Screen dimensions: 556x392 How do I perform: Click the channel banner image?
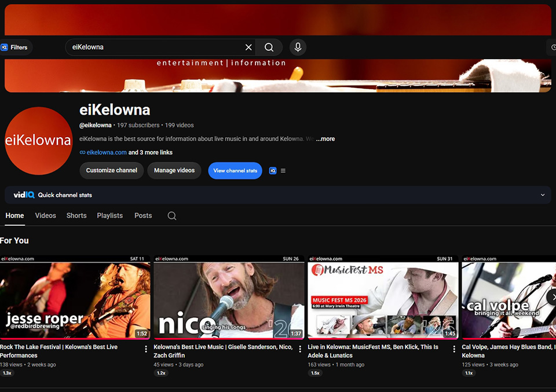point(278,76)
